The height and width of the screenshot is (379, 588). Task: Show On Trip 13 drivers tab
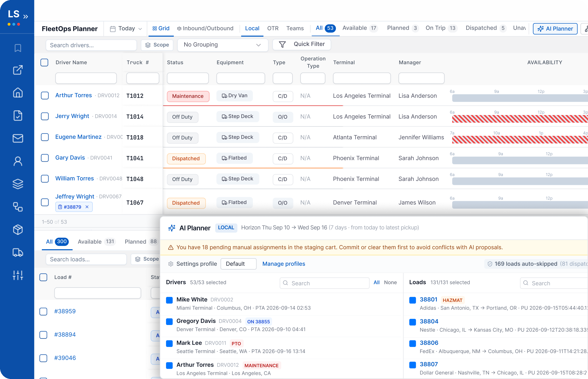click(441, 28)
